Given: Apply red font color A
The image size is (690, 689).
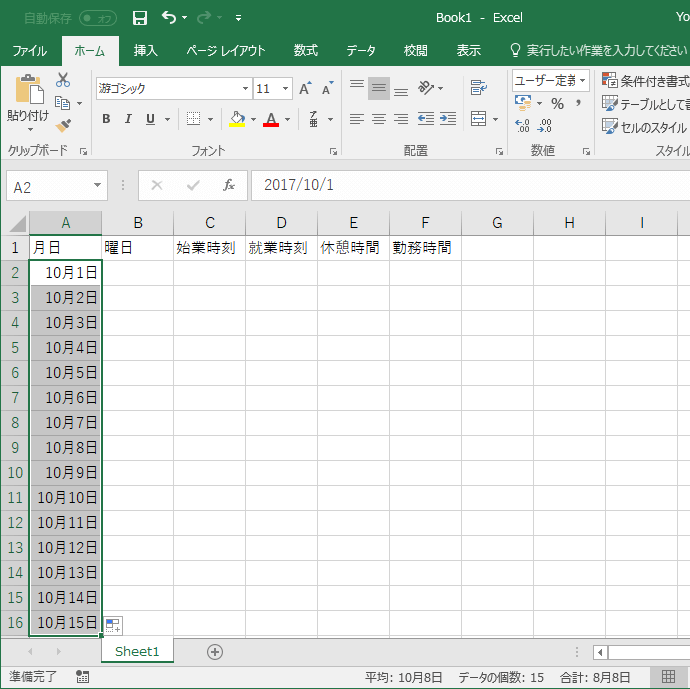Looking at the screenshot, I should coord(271,119).
